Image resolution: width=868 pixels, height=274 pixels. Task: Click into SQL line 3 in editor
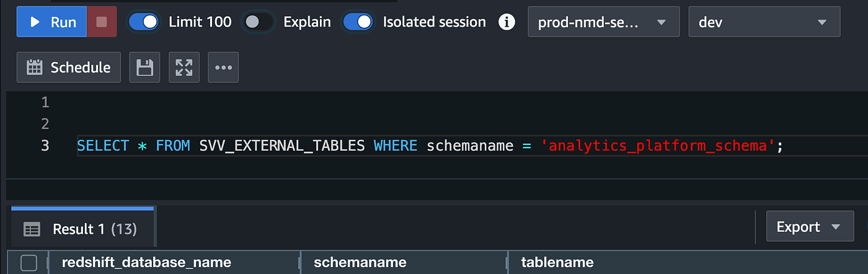(x=471, y=147)
